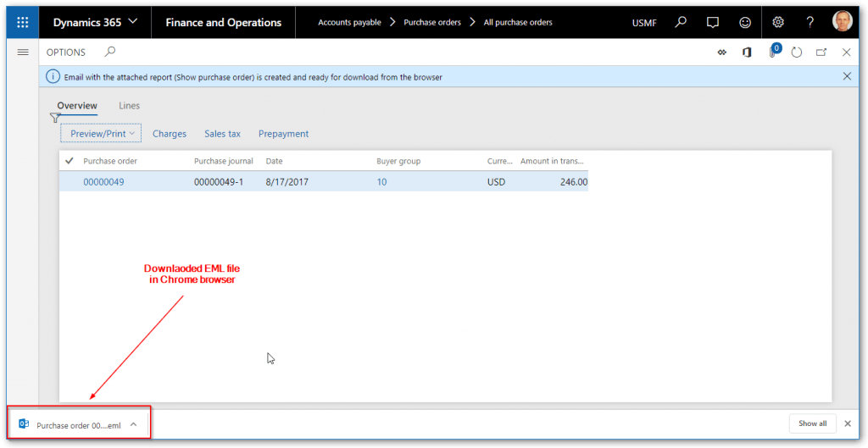Screen dimensions: 868x448
Task: Open the app launcher waffle icon
Action: [23, 23]
